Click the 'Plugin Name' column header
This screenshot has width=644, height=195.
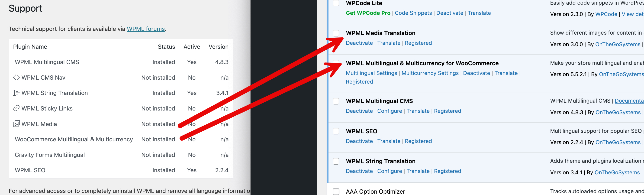[x=30, y=47]
